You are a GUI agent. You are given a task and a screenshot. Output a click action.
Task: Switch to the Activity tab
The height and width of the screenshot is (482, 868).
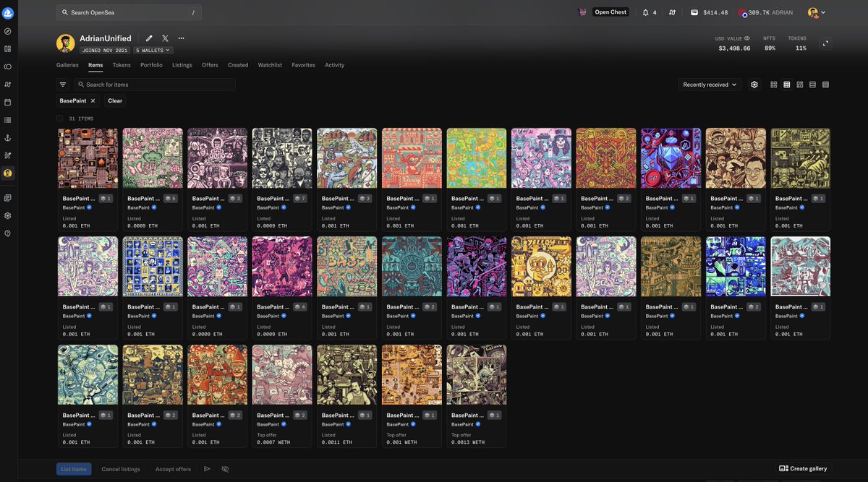click(334, 65)
